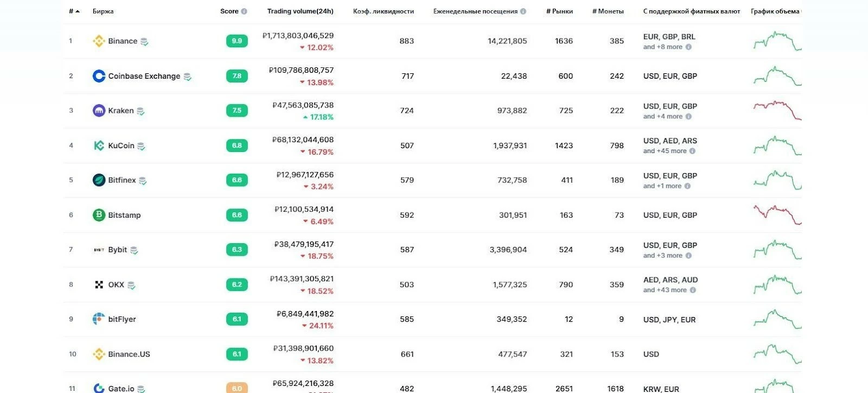Sort by # Монеты column header
The width and height of the screenshot is (868, 393).
(x=608, y=11)
